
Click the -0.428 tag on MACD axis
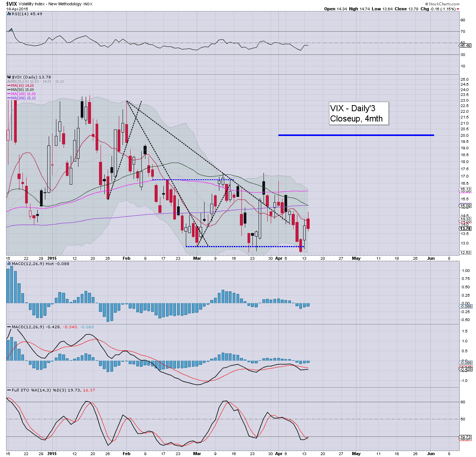coord(466,369)
